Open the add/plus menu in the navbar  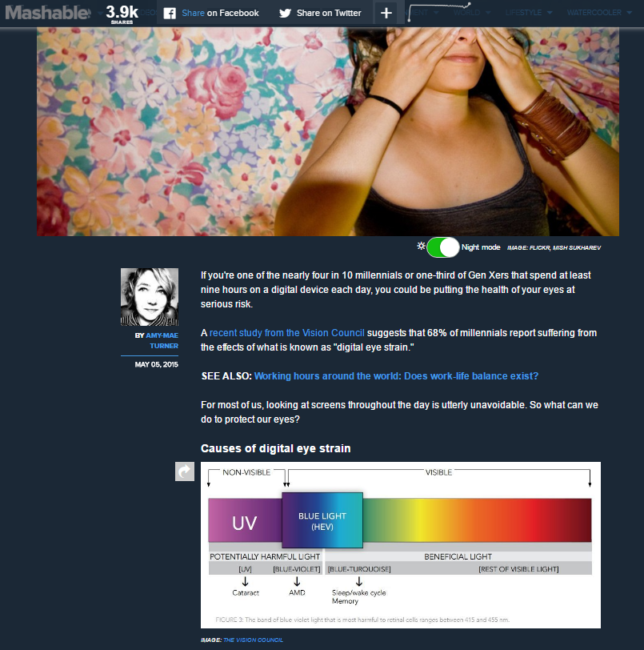386,12
